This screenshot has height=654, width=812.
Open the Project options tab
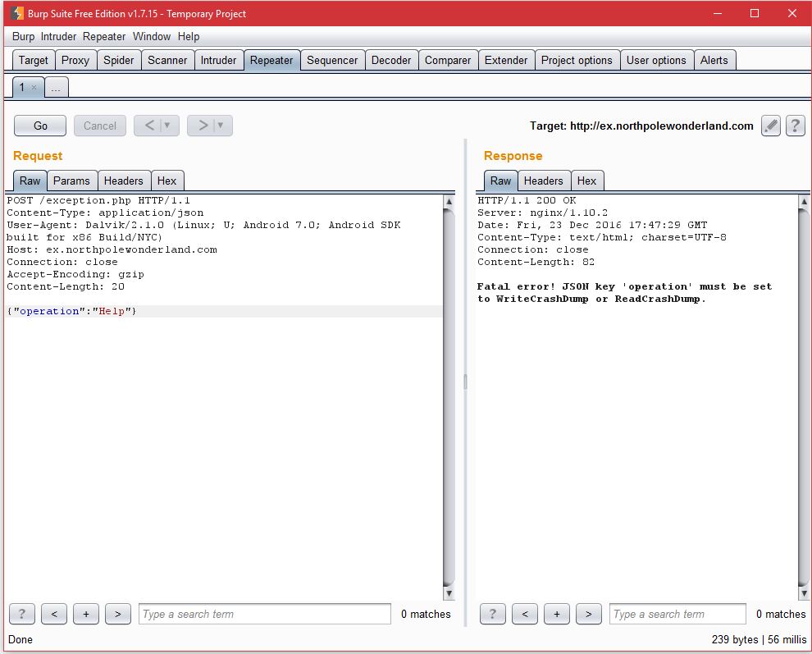coord(577,60)
